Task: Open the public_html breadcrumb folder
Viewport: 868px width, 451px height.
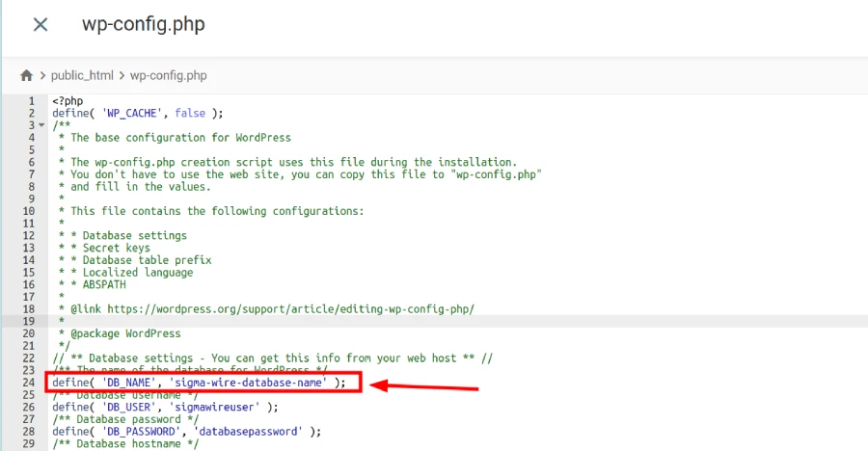Action: pos(82,75)
